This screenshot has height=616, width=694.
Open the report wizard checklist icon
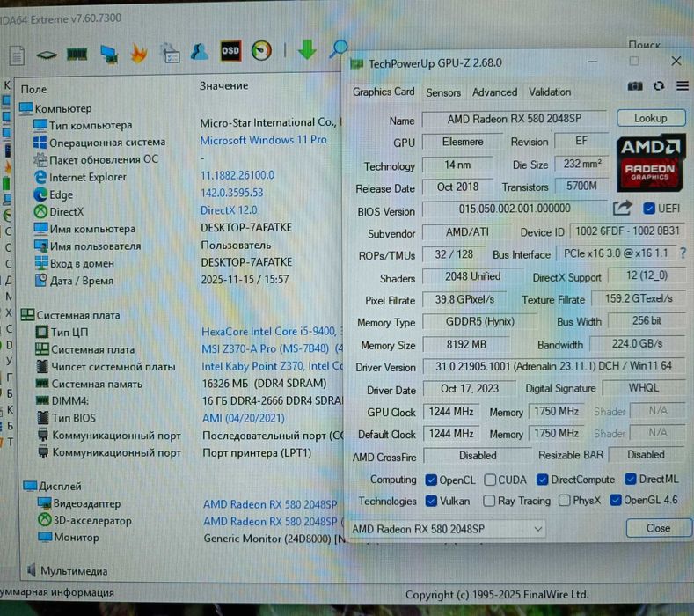point(170,53)
